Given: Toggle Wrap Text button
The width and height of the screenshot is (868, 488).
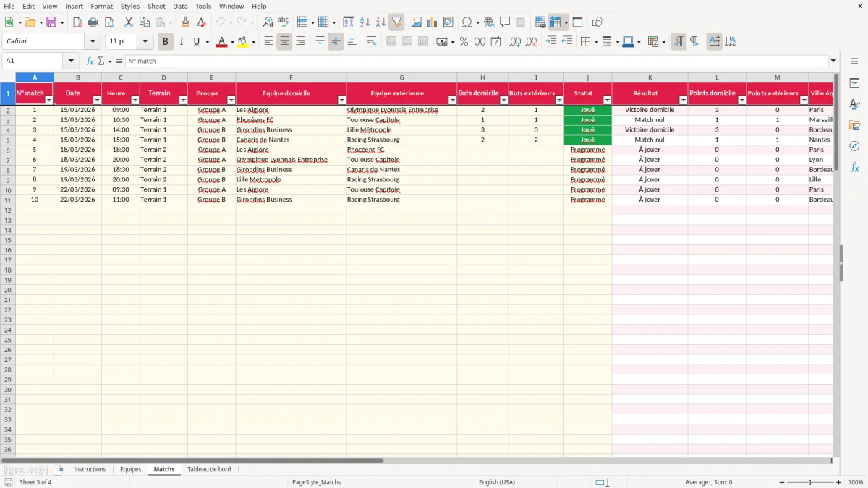Looking at the screenshot, I should point(372,42).
